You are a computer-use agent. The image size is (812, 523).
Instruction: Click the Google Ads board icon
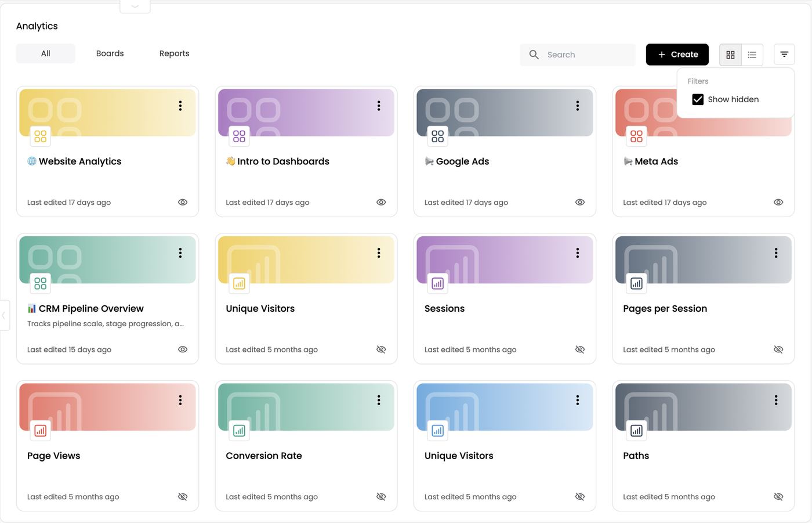[x=437, y=136]
